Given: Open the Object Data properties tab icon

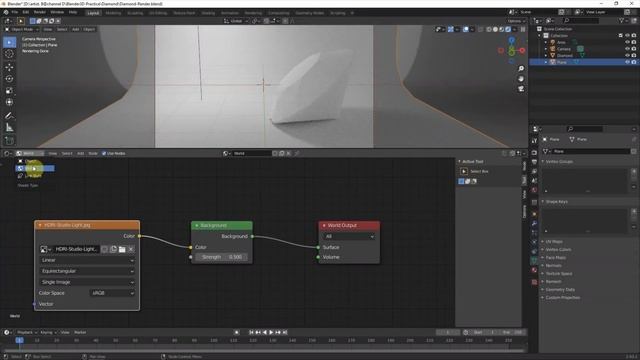Looking at the screenshot, I should coord(534,260).
